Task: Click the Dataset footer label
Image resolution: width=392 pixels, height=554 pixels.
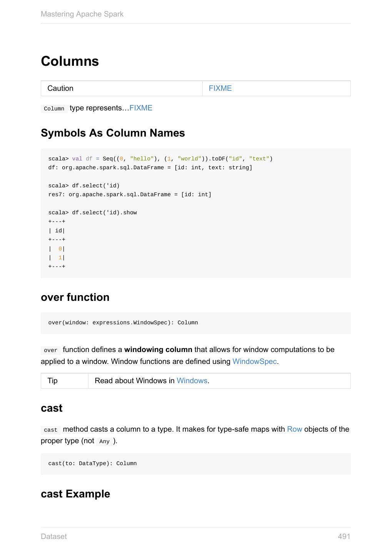Action: (54, 536)
